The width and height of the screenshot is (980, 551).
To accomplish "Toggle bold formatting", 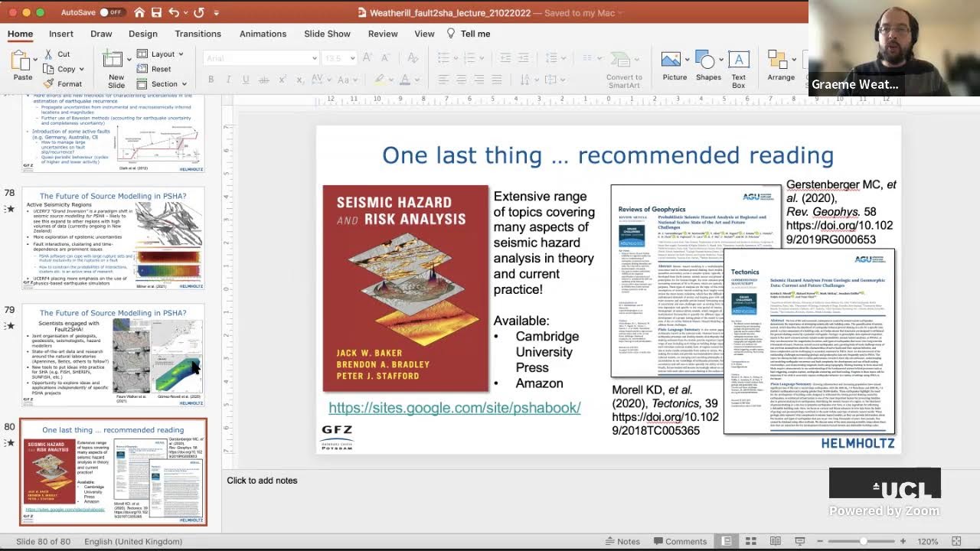I will tap(211, 80).
